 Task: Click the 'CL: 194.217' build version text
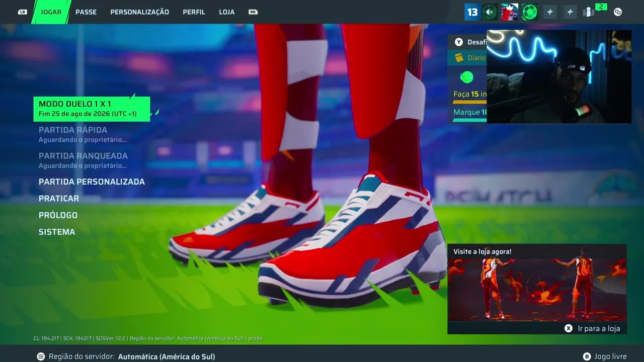point(46,338)
